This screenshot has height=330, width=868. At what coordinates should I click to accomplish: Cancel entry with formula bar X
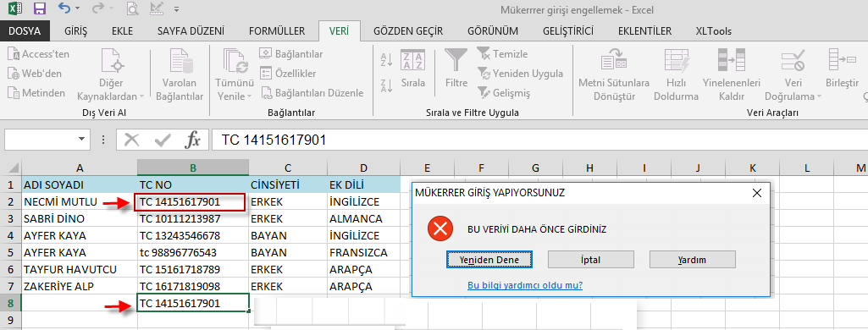pos(132,140)
